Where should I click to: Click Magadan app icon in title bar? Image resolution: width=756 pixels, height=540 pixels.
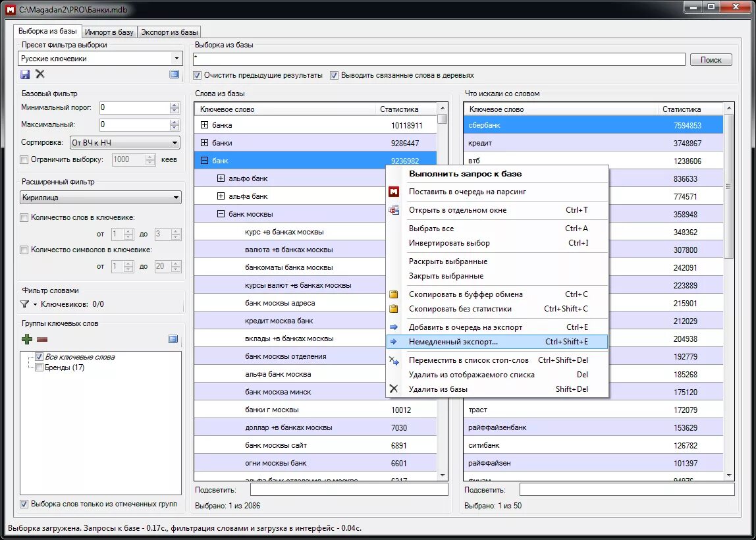point(9,9)
